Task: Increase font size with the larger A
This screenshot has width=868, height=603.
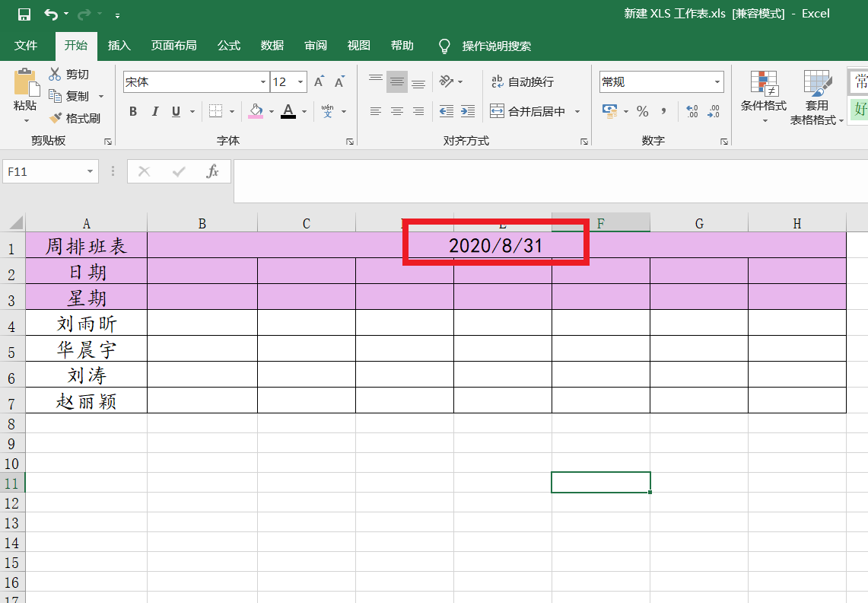Action: 319,82
